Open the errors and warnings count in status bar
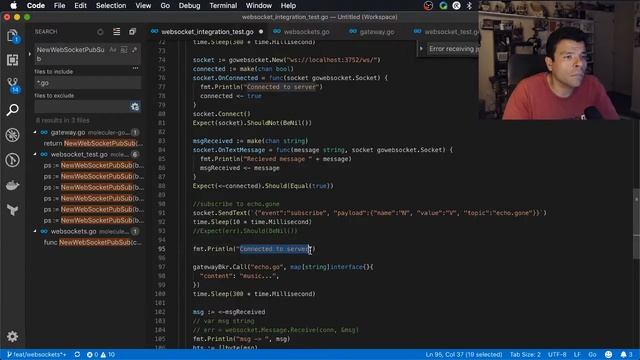The height and width of the screenshot is (360, 640). [x=100, y=354]
